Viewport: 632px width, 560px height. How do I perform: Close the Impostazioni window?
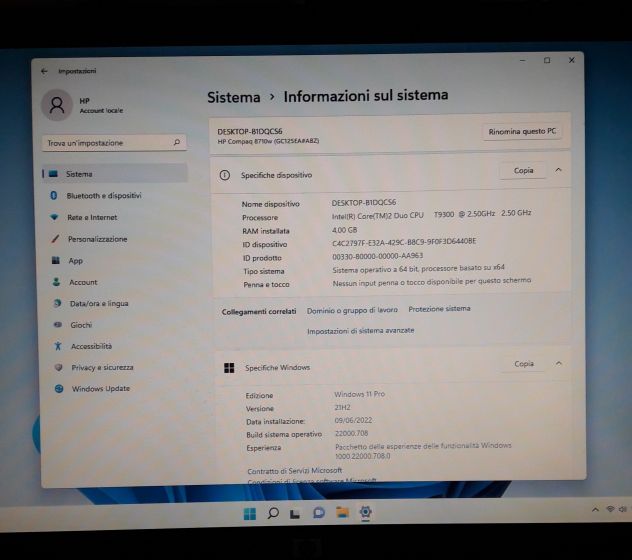[572, 60]
